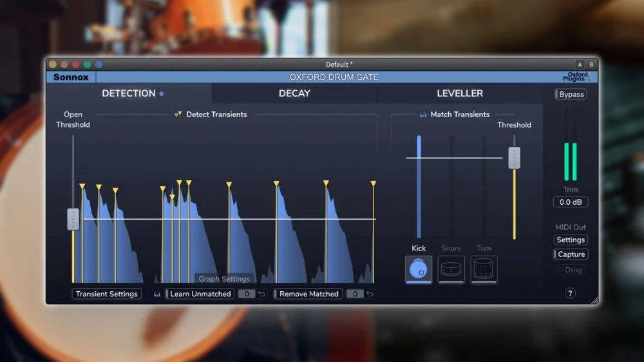644x362 pixels.
Task: Open MIDI Out Settings
Action: click(x=571, y=240)
